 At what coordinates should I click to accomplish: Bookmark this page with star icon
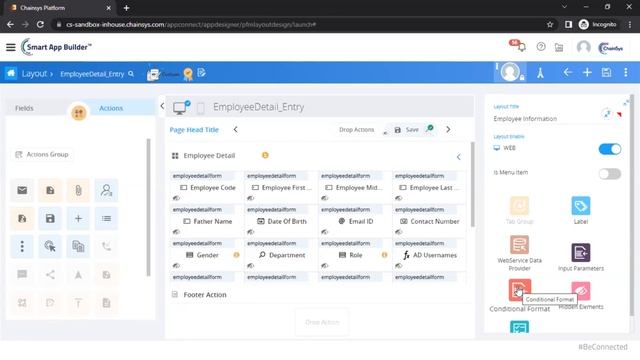click(x=550, y=24)
